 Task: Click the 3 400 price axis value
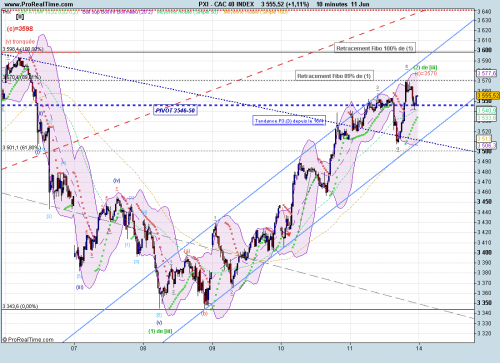pos(484,252)
